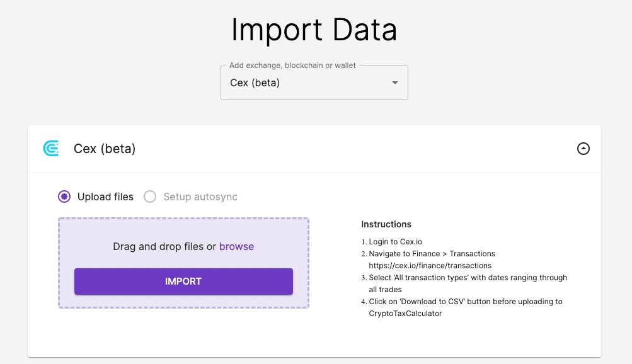Click the 'Select All transaction types' step
Screen dimensions: 632x364
click(x=468, y=278)
